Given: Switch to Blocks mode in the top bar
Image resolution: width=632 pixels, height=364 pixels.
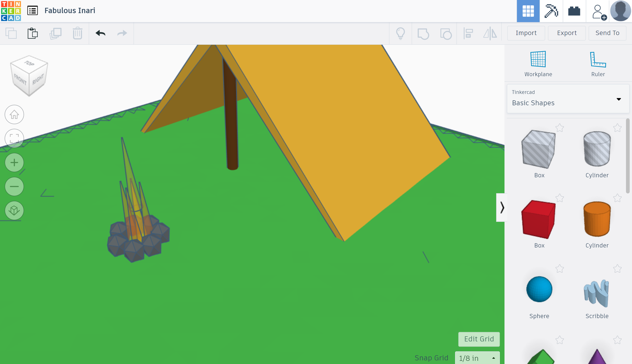Looking at the screenshot, I should (574, 11).
